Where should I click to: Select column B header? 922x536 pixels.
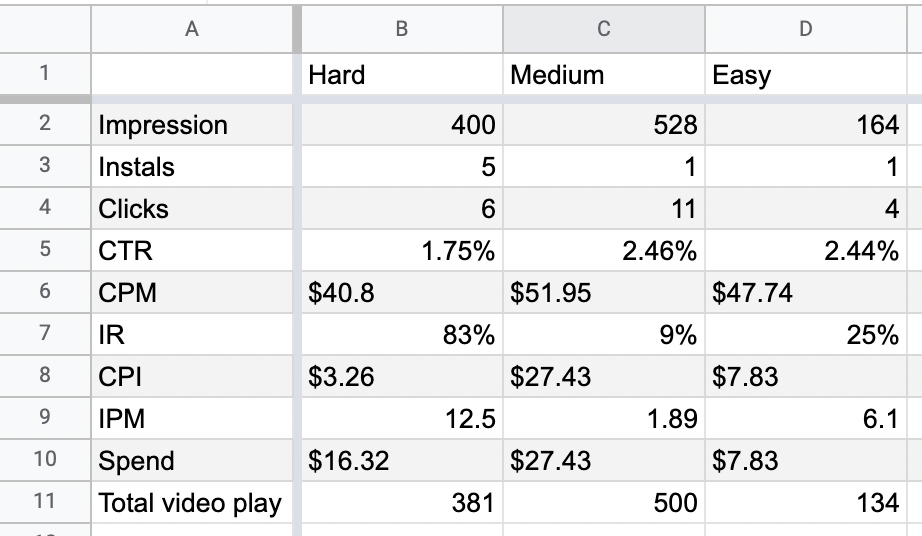[401, 29]
